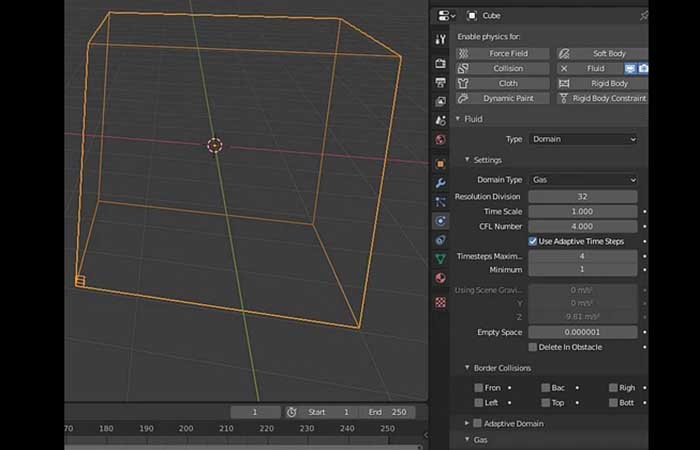The height and width of the screenshot is (450, 700).
Task: Enable Delete In Obstacle checkbox
Action: 533,347
